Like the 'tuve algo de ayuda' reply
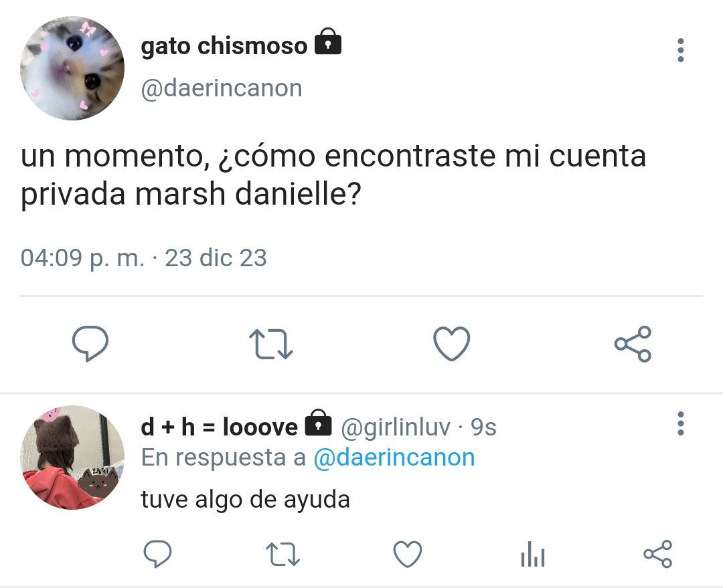The height and width of the screenshot is (588, 723). point(408,554)
